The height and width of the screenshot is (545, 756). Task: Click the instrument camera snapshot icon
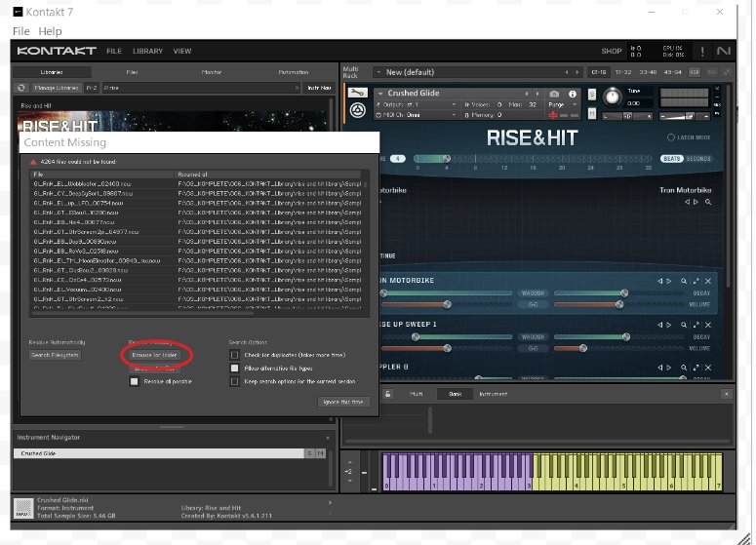(x=554, y=94)
